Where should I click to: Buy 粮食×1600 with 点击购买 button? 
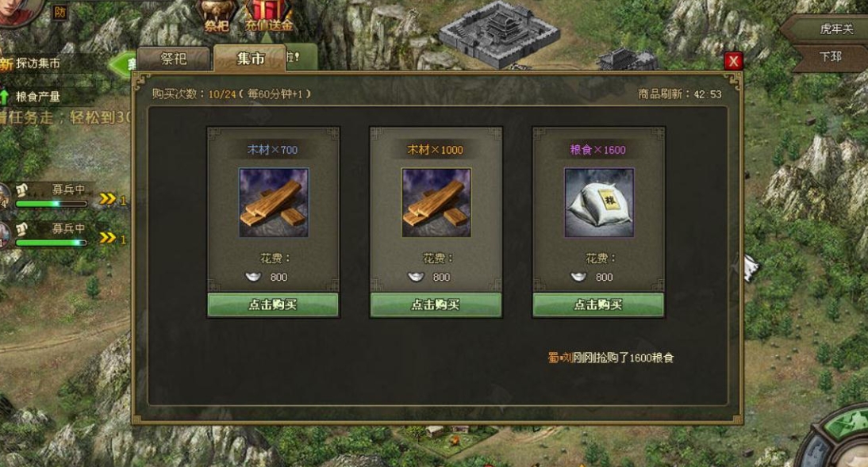[x=598, y=305]
